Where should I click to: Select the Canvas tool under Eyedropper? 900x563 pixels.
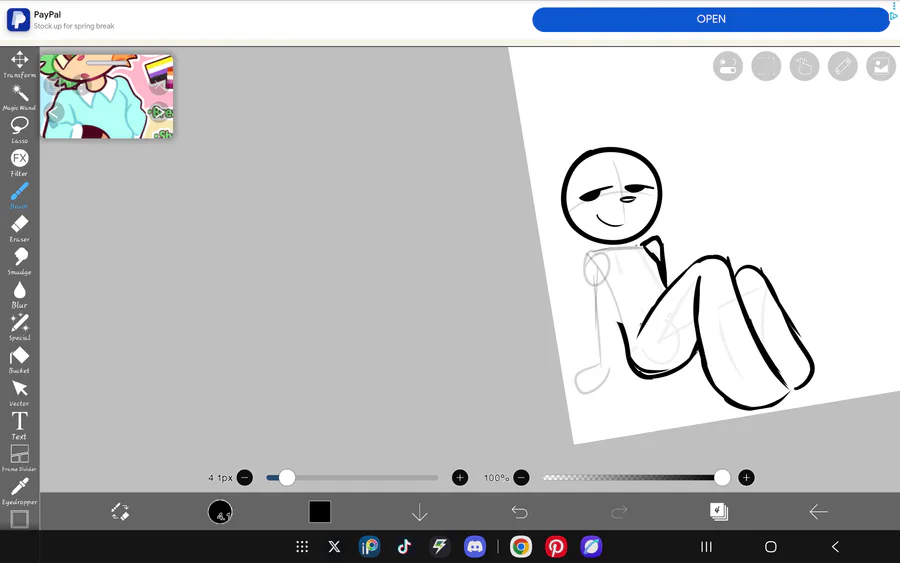tap(20, 519)
